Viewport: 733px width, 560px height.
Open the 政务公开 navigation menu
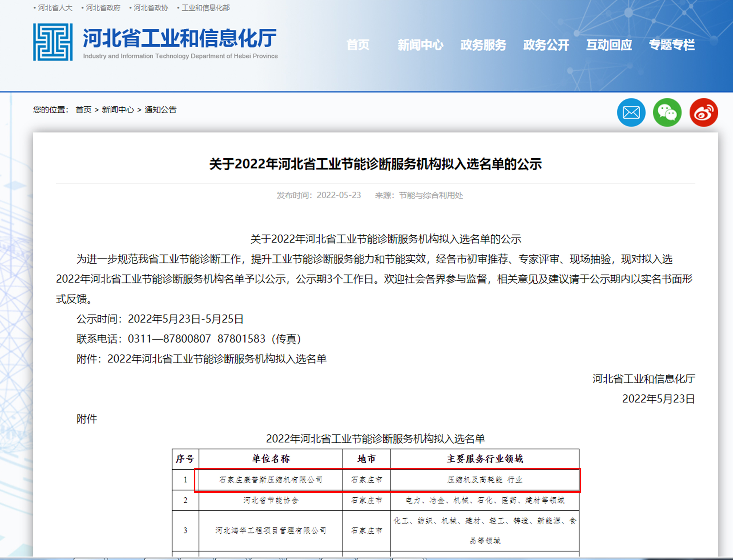[x=546, y=45]
